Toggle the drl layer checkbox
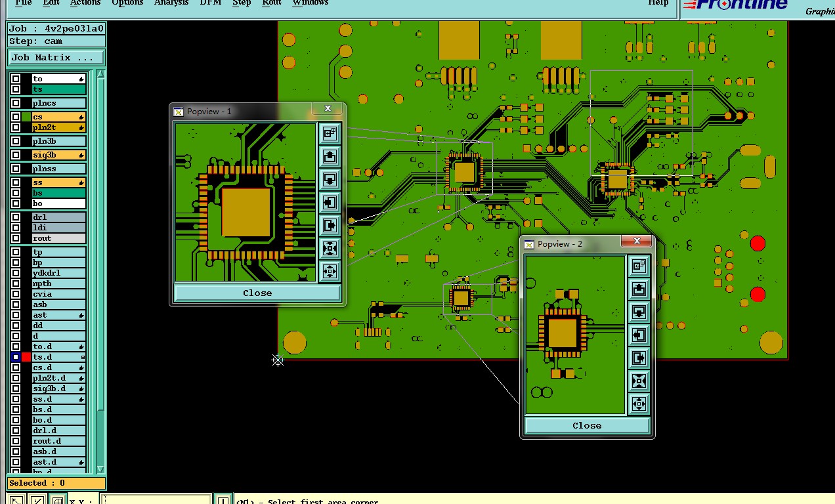The width and height of the screenshot is (835, 504). [x=16, y=217]
